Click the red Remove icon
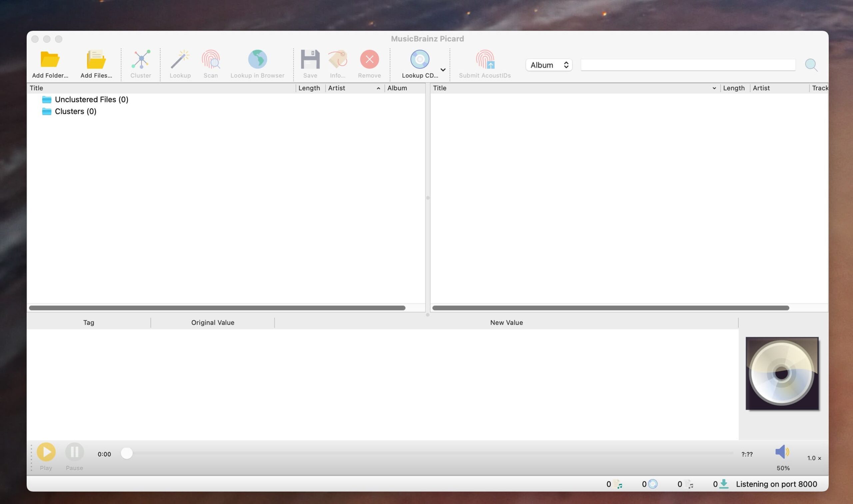 [x=369, y=59]
